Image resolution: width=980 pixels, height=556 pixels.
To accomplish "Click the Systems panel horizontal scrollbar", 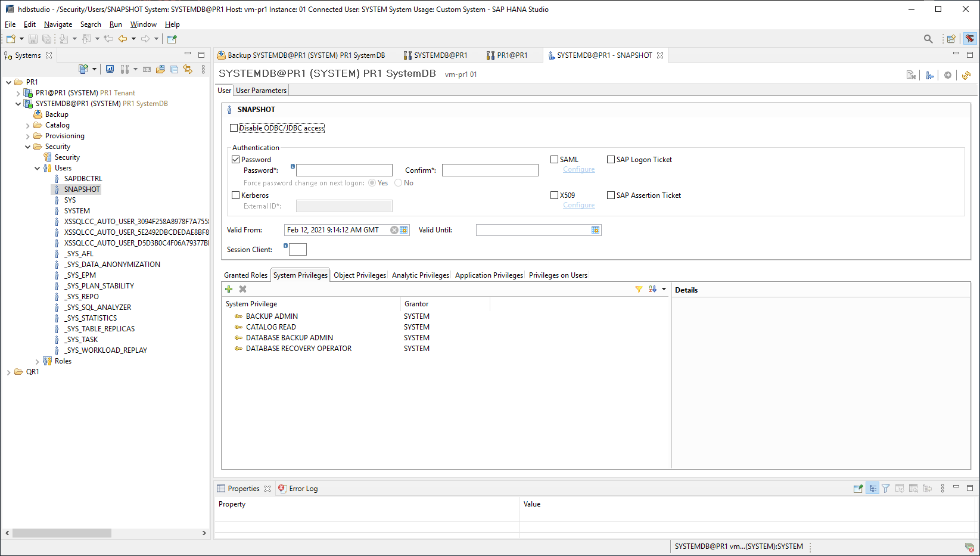I will click(62, 533).
